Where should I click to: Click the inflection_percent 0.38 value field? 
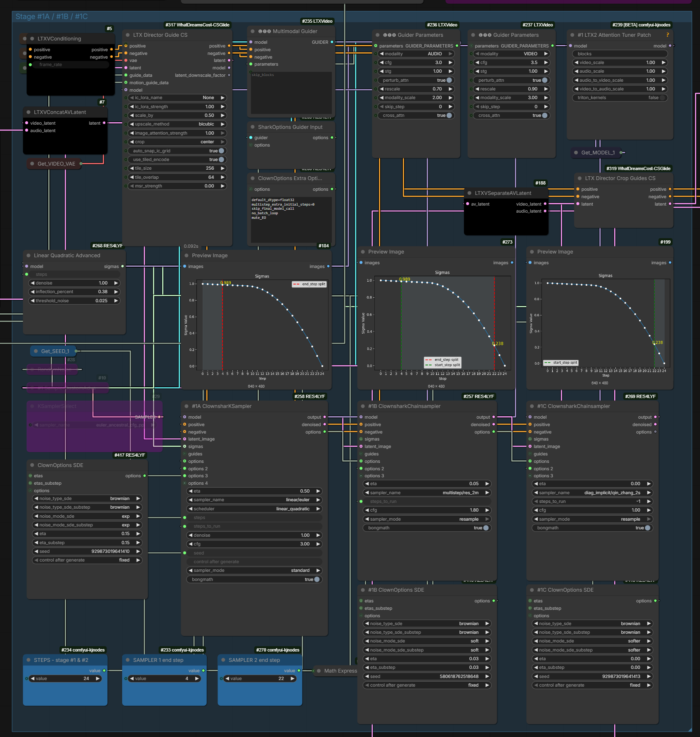[74, 292]
